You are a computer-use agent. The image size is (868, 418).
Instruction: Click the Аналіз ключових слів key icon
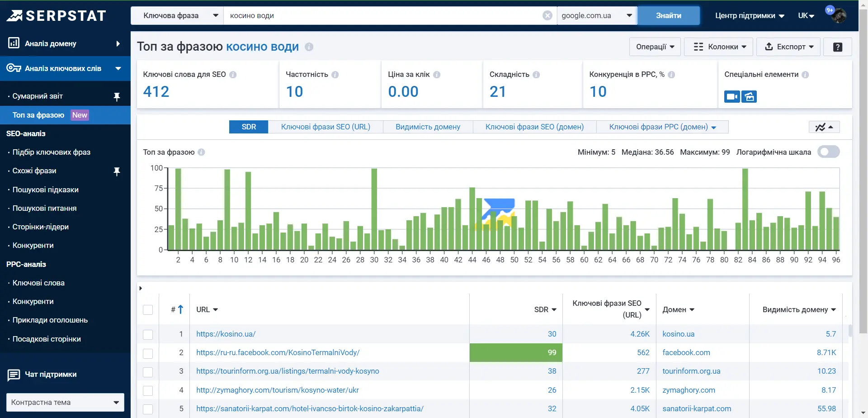pos(14,68)
